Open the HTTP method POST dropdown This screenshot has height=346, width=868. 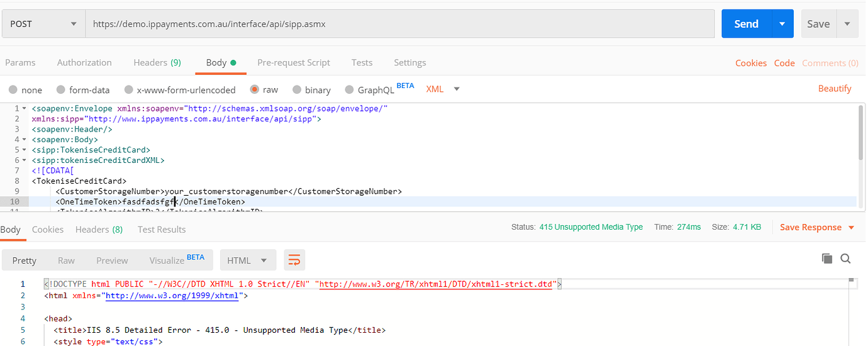[x=43, y=24]
